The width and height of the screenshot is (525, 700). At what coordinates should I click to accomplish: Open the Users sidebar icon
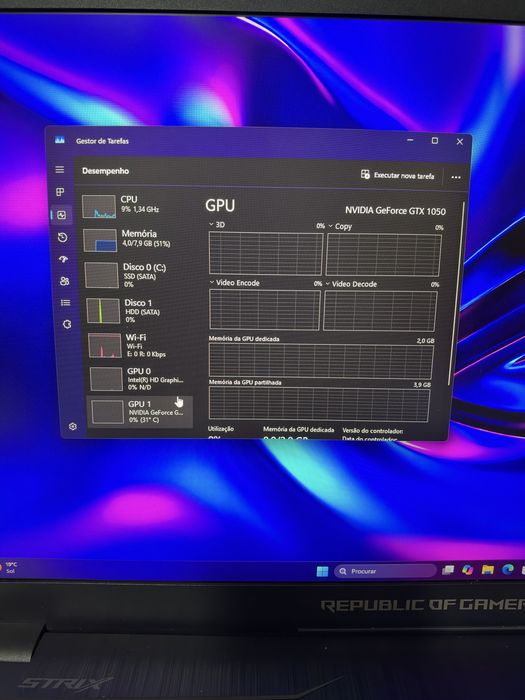click(x=64, y=281)
